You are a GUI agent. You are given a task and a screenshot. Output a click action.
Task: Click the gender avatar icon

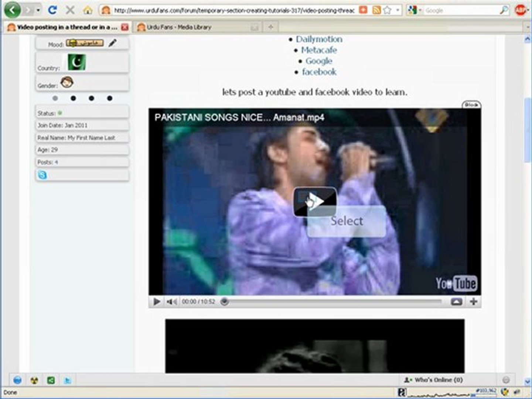coord(67,82)
